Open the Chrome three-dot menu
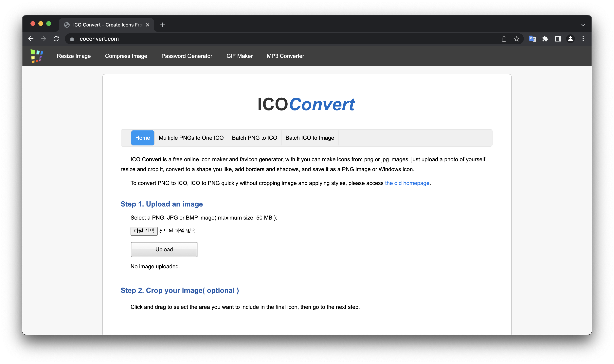Image resolution: width=614 pixels, height=364 pixels. (x=583, y=39)
